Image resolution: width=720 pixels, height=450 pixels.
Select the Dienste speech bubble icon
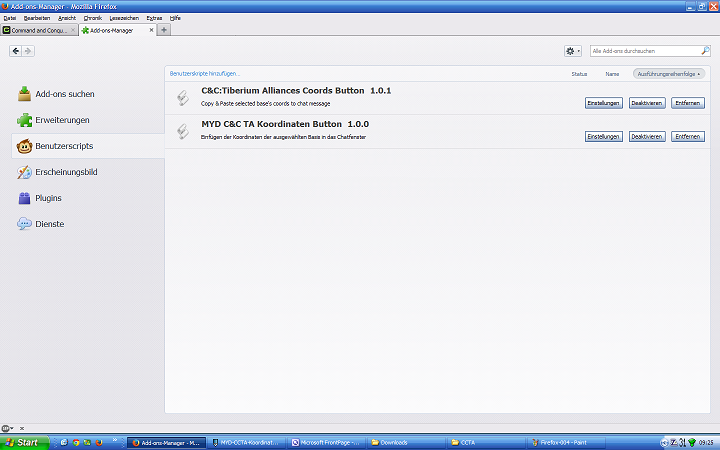(x=24, y=224)
